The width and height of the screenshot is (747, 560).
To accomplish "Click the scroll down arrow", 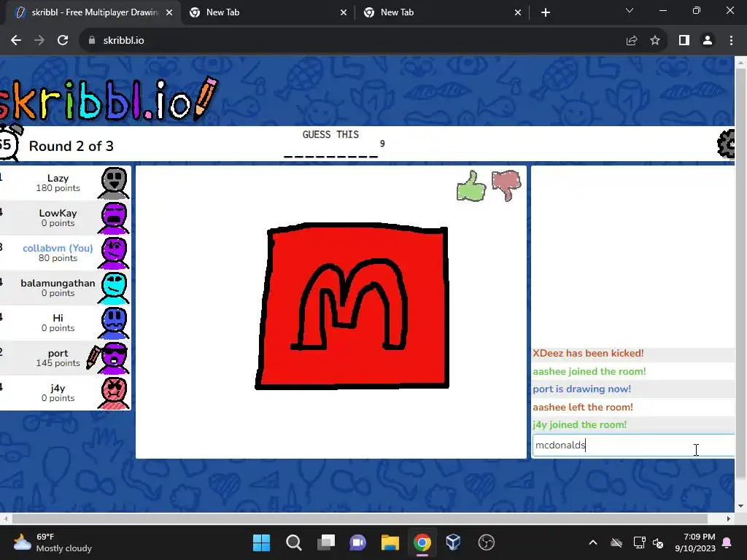I will coord(741,506).
